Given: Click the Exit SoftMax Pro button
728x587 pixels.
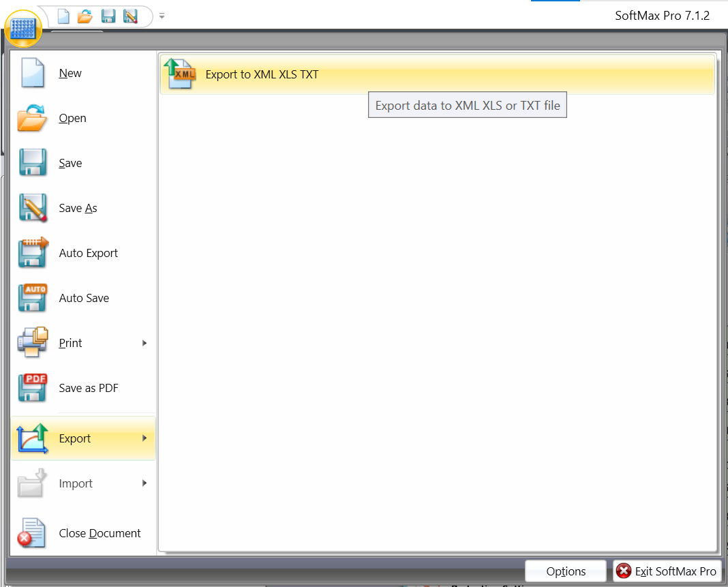Looking at the screenshot, I should [667, 571].
